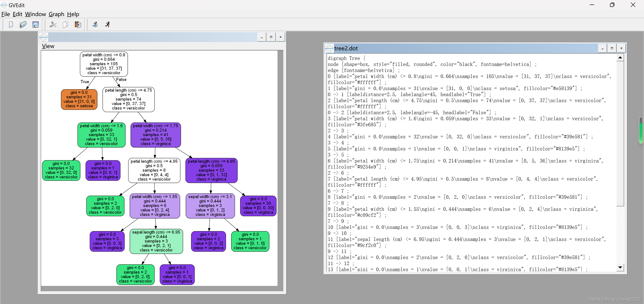Viewport: 644px width, 304px height.
Task: Click the '9 -> 10 ;' line in editor
Action: click(x=339, y=233)
